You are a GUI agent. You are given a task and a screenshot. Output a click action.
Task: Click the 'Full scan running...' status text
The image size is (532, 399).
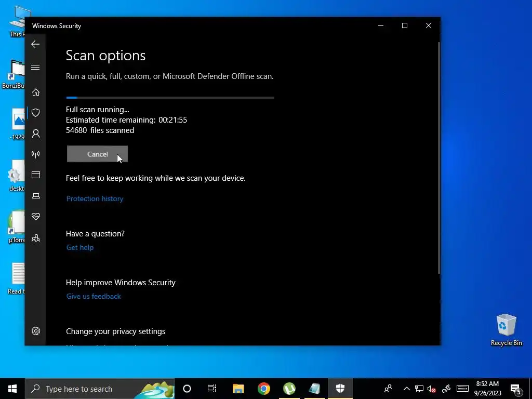pos(97,110)
